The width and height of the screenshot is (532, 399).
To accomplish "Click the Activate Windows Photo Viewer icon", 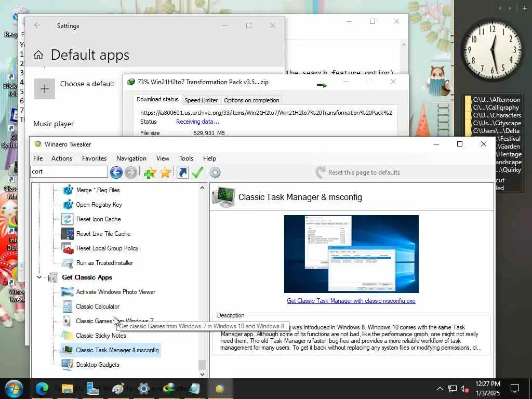I will (x=67, y=292).
